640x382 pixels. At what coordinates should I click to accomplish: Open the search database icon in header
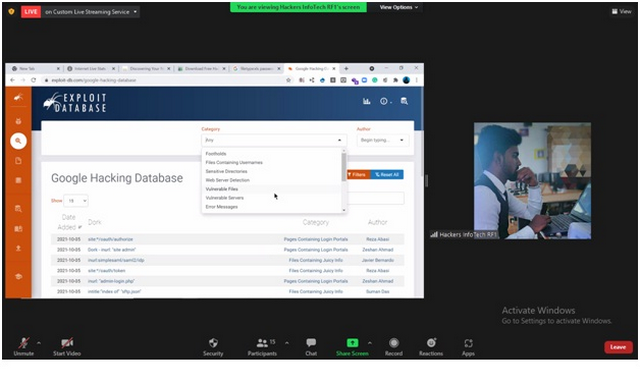(404, 101)
